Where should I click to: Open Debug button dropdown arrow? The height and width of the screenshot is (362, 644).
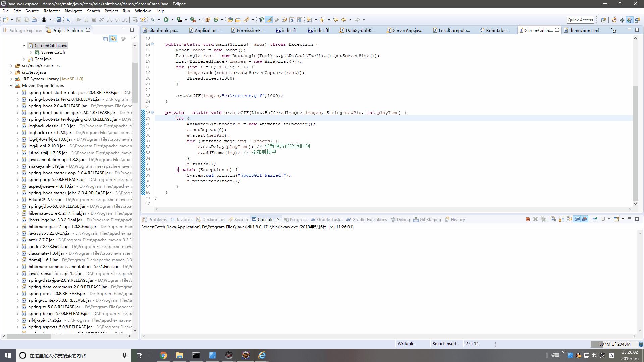[x=159, y=20]
